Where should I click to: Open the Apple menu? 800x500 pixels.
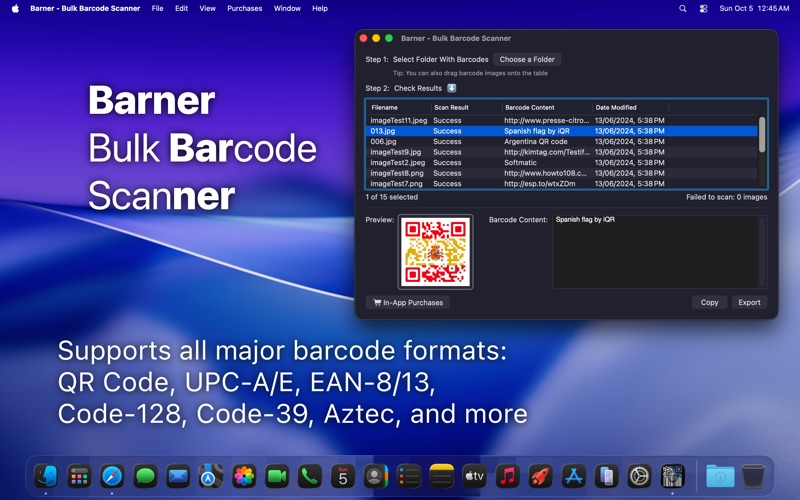tap(15, 8)
